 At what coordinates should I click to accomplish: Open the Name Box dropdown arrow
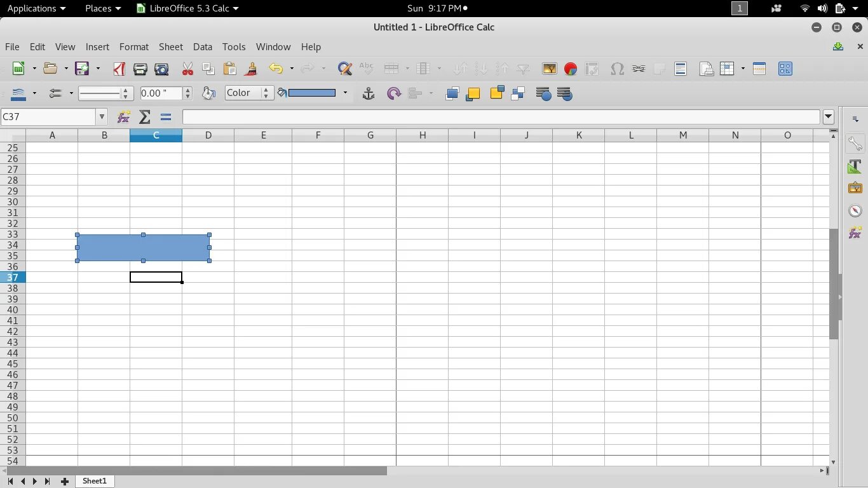102,117
